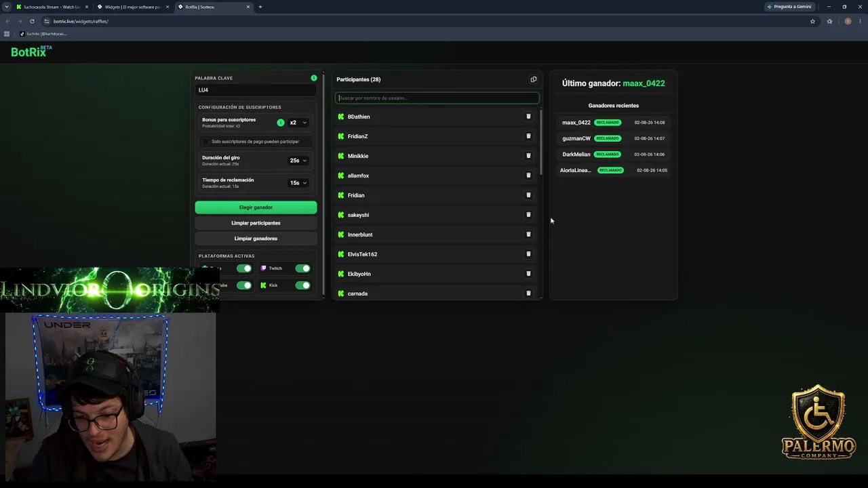Image resolution: width=868 pixels, height=488 pixels.
Task: Click the Palabra Clave LU4 field
Action: click(256, 90)
